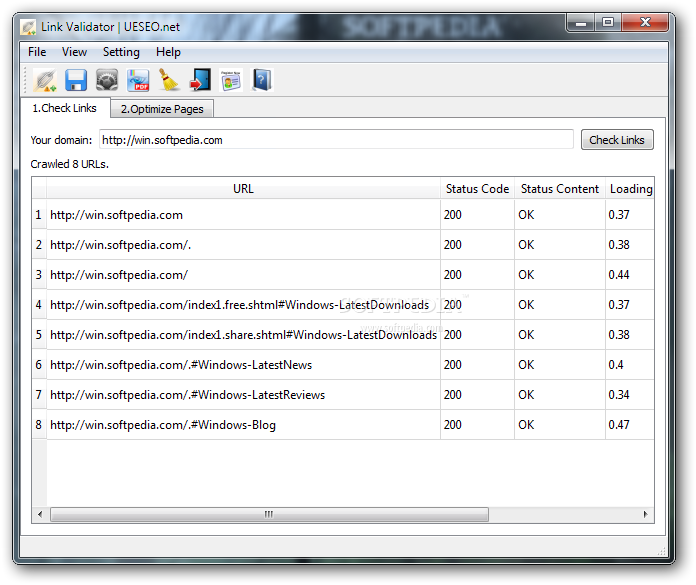
Task: Click the OK status in row 8
Action: click(560, 425)
